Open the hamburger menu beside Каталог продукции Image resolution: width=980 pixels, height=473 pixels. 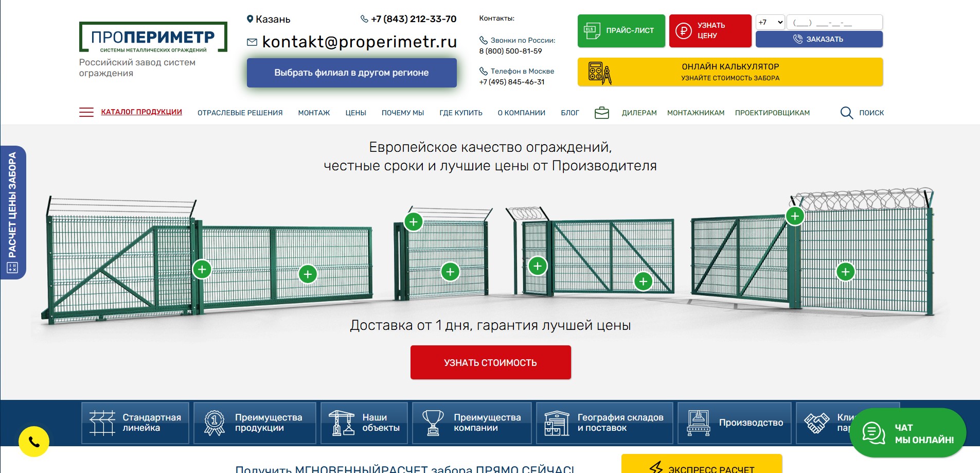[x=86, y=112]
